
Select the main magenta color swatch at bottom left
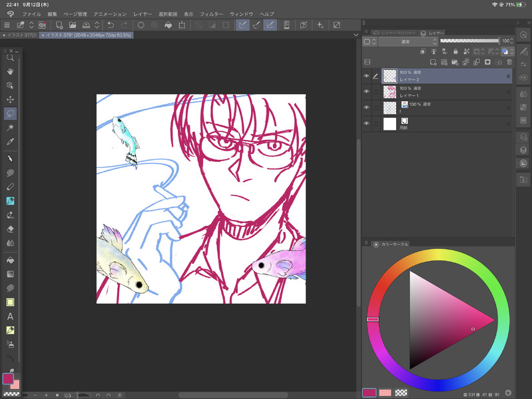pyautogui.click(x=8, y=378)
